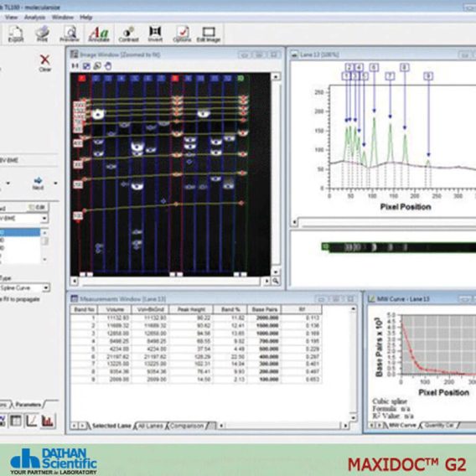Click peak label 6 in the lane profile
Viewport: 476px width, 476px height.
tap(374, 67)
